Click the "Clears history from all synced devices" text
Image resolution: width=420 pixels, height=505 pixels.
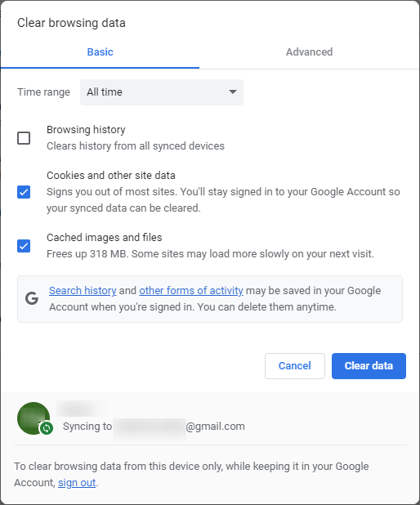[x=136, y=146]
